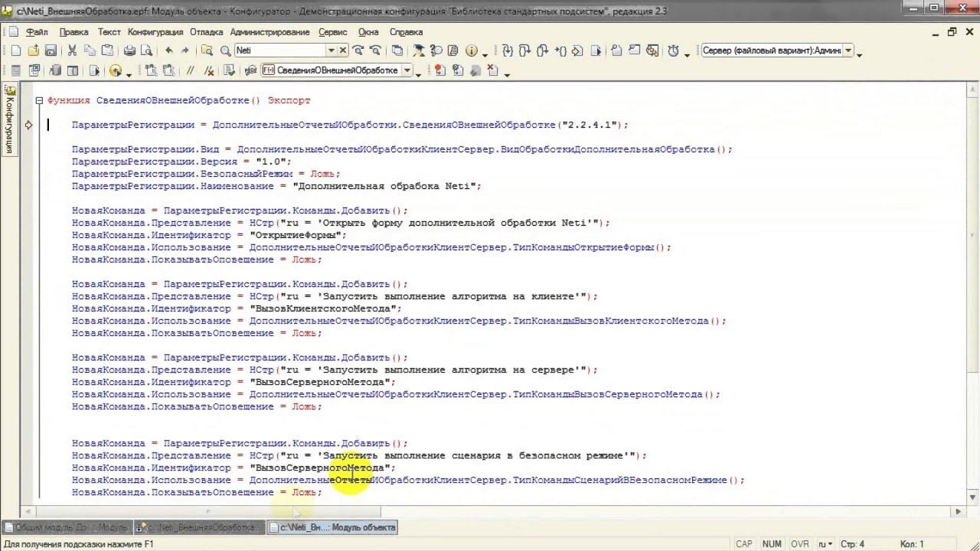Restore down the inner document window
The width and height of the screenshot is (980, 551).
(x=952, y=32)
